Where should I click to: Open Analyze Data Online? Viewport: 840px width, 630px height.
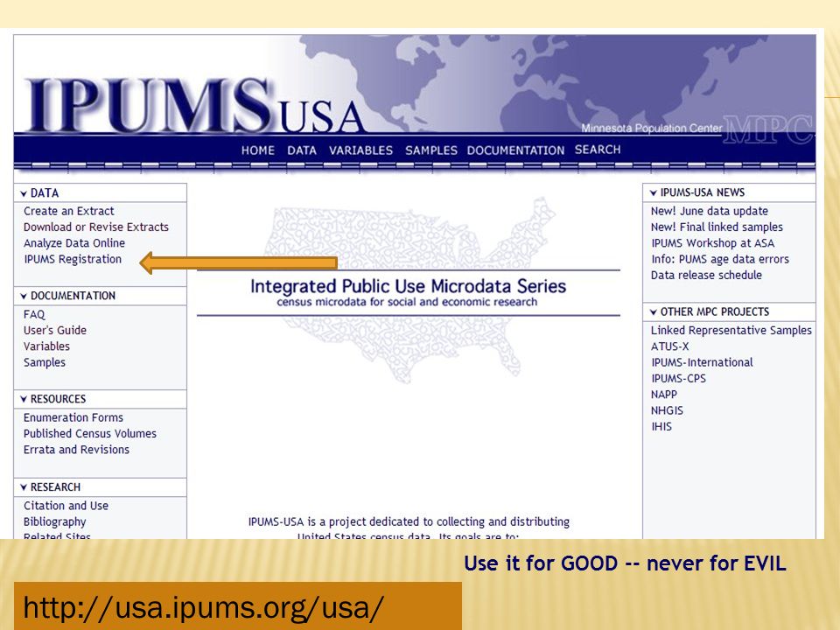click(73, 243)
